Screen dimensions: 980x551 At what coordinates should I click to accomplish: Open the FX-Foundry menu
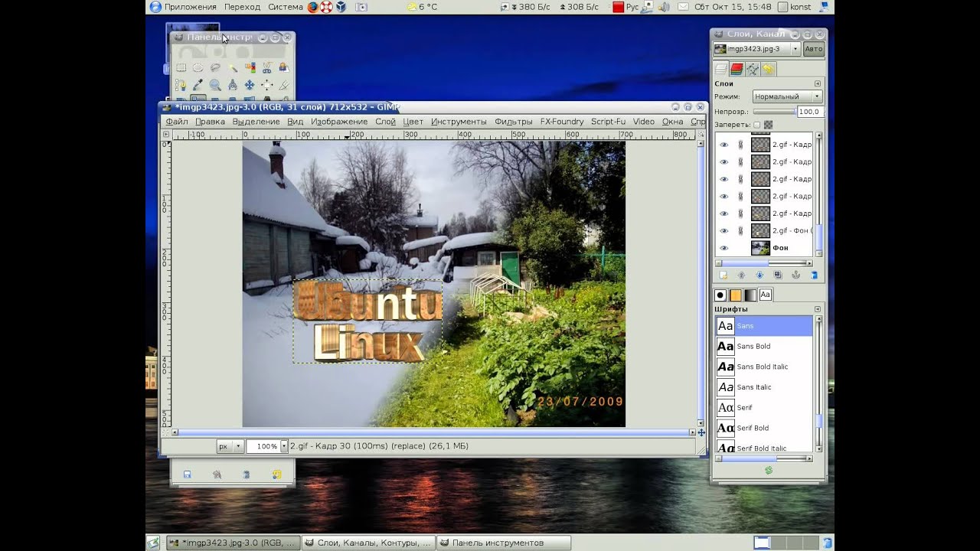562,122
